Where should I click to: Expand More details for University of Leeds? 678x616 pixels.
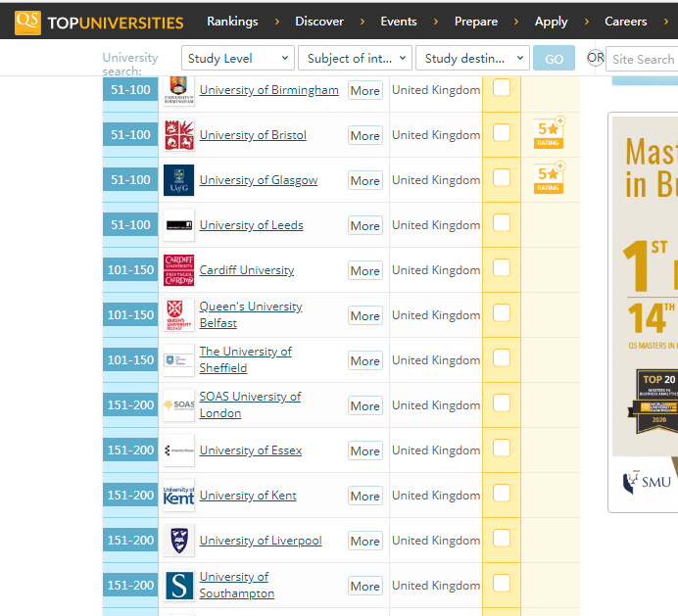365,225
